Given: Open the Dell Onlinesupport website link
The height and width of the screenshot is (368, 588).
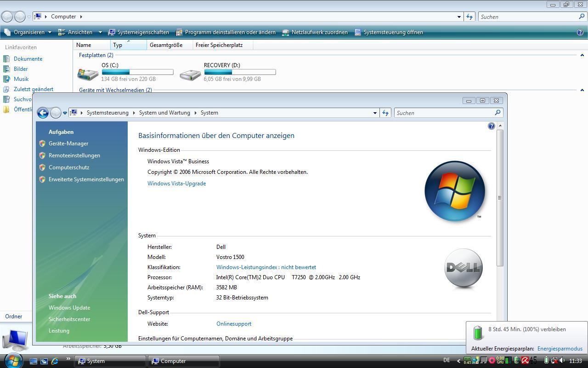Looking at the screenshot, I should [234, 324].
